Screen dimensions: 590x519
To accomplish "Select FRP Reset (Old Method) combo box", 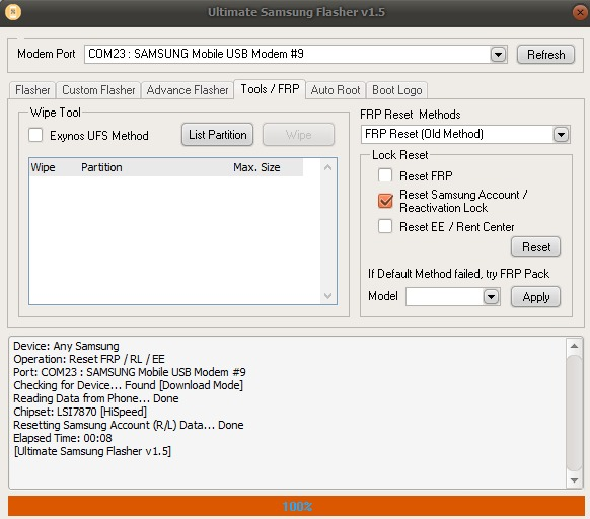I will click(465, 134).
